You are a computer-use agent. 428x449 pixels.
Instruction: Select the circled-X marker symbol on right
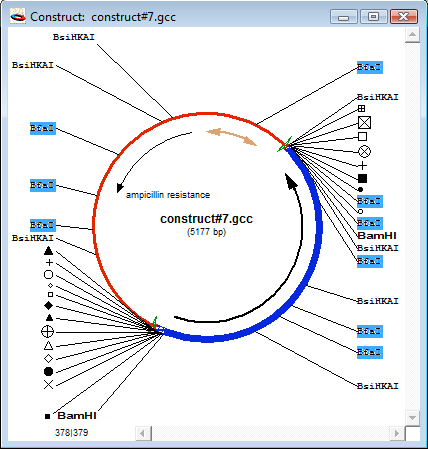pos(364,151)
